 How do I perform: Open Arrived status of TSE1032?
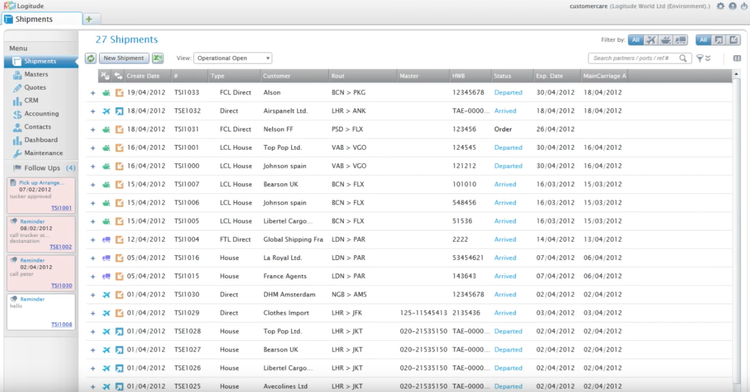(x=505, y=111)
